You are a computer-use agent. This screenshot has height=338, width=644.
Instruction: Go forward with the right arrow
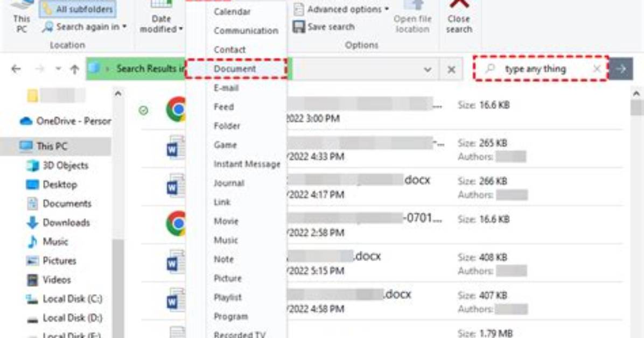click(39, 68)
